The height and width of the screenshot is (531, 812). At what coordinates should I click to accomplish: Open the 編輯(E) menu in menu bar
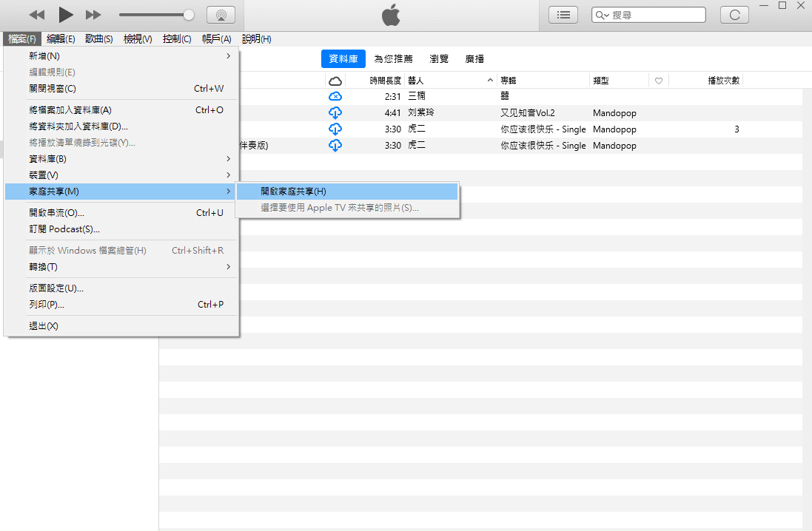[61, 39]
